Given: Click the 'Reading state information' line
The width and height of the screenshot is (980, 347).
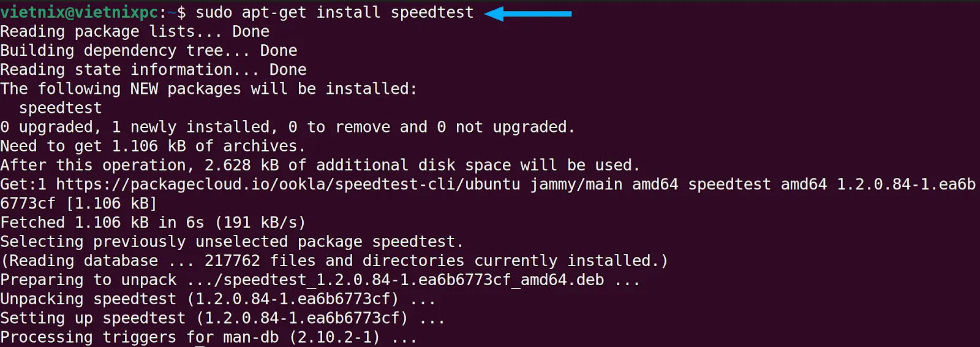Looking at the screenshot, I should [153, 70].
